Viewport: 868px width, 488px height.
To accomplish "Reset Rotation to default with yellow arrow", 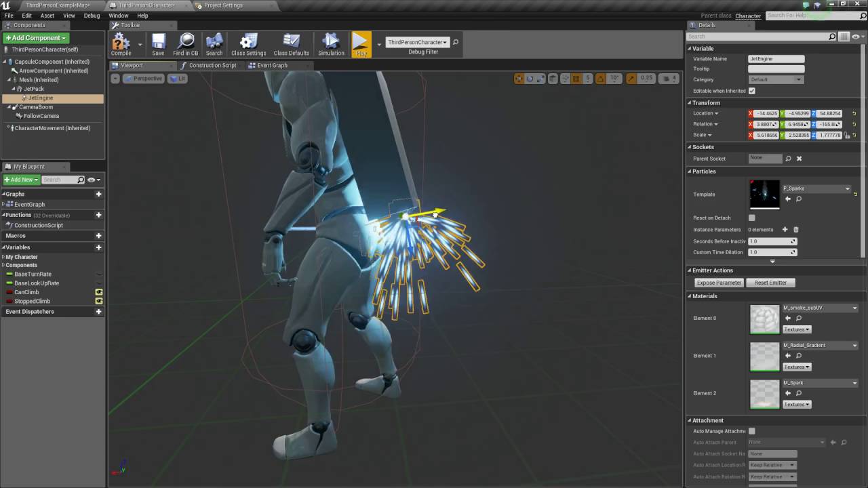I will tap(854, 124).
